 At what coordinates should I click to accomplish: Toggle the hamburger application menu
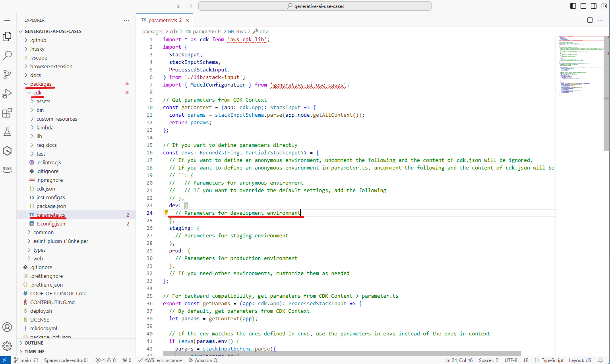pyautogui.click(x=7, y=20)
